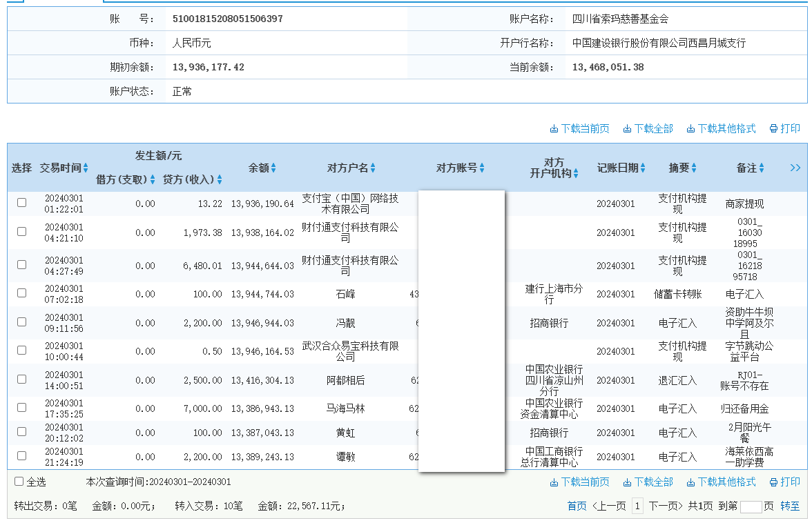The height and width of the screenshot is (523, 812).
Task: Click opening balance 13,936,177.42
Action: 209,67
